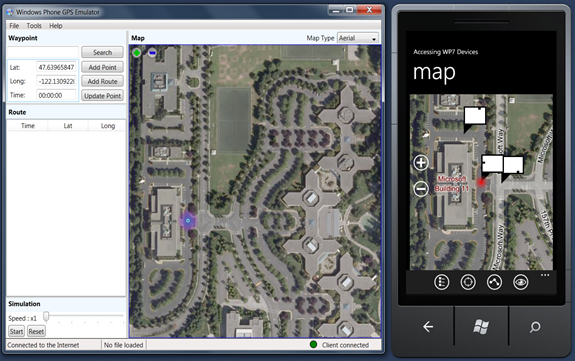Screen dimensions: 575x361
Task: Click the Start simulation button
Action: [16, 331]
